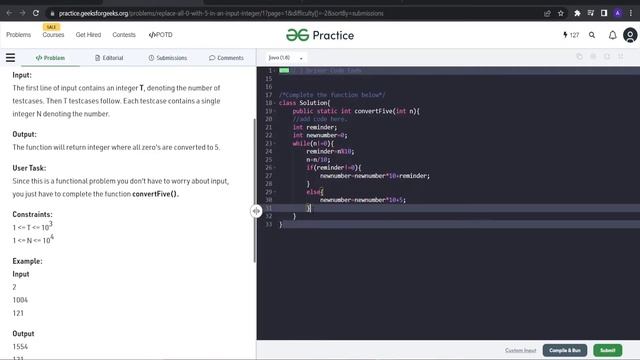Click the example output value 1554
This screenshot has width=640, height=360.
point(20,347)
